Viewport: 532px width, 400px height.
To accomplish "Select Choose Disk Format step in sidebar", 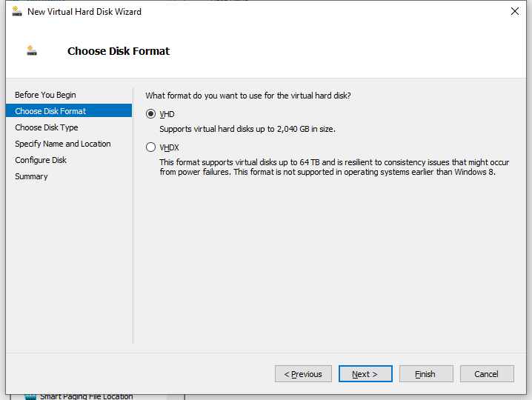I will tap(69, 111).
